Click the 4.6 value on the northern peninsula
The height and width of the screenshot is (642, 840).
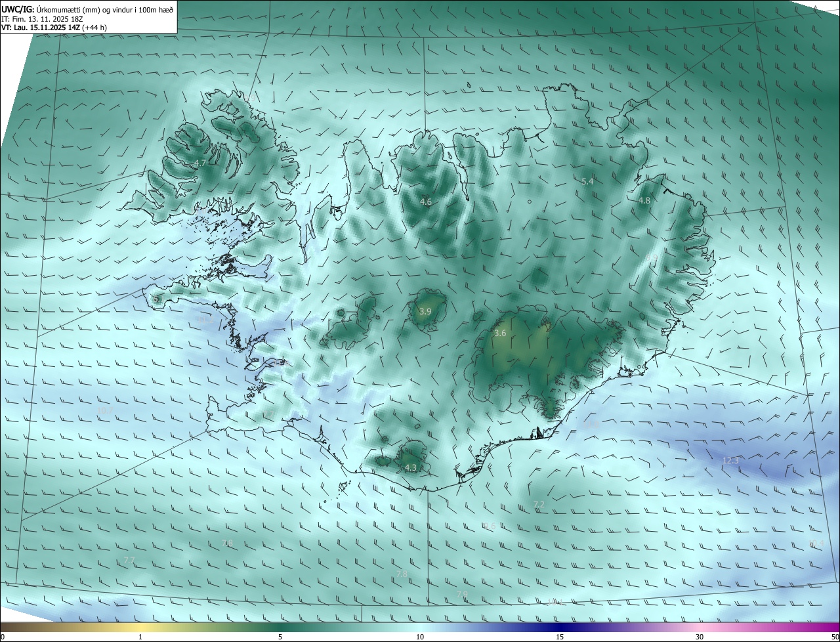click(426, 202)
